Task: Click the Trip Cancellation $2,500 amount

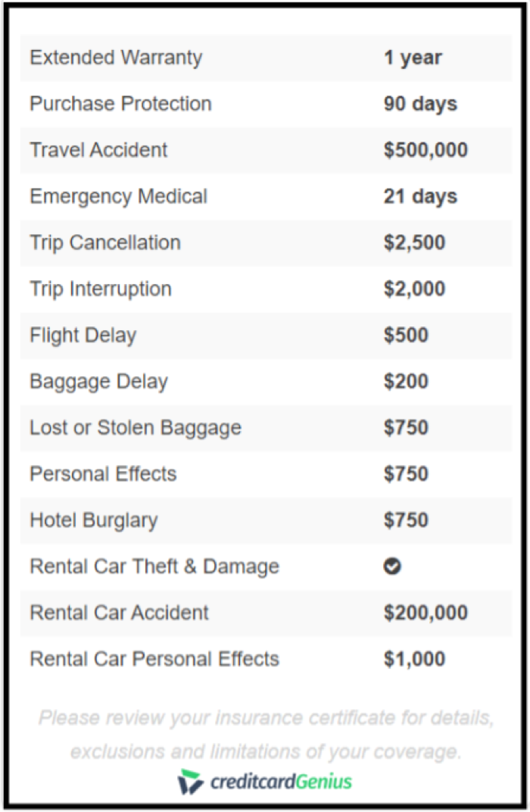Action: click(x=415, y=243)
